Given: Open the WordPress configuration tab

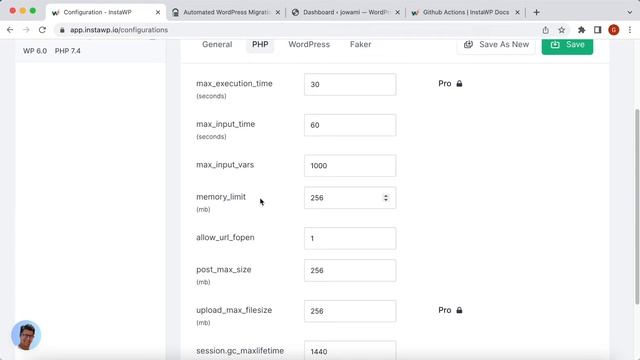Looking at the screenshot, I should [309, 44].
